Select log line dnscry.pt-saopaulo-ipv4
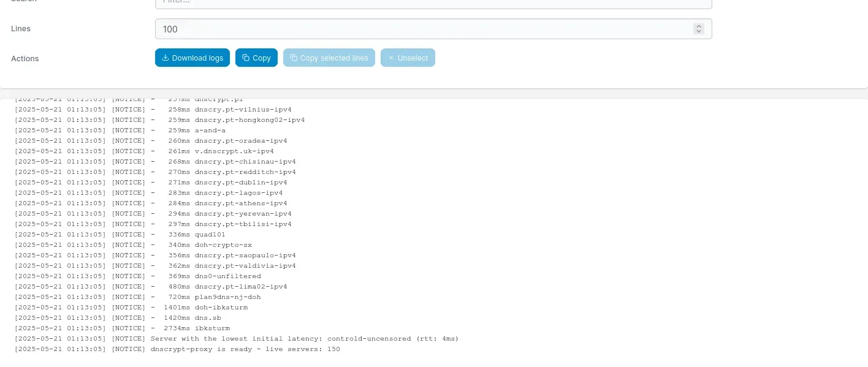868x367 pixels. click(x=155, y=255)
